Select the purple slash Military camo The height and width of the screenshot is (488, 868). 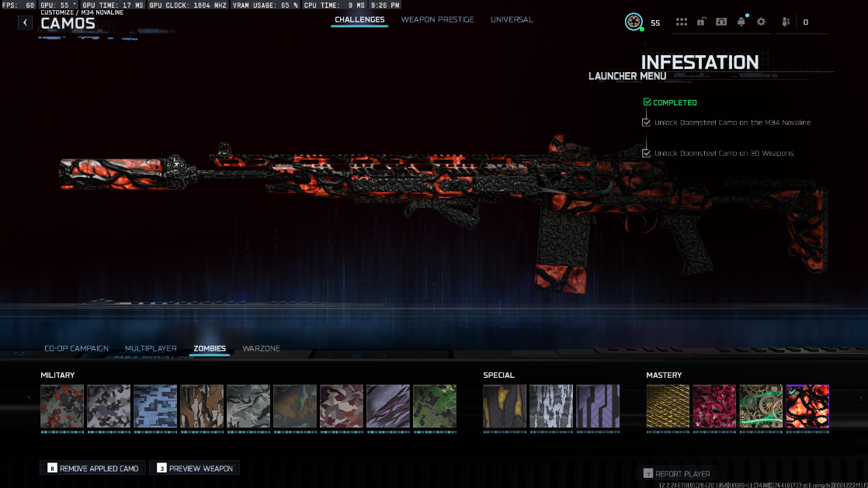[387, 407]
